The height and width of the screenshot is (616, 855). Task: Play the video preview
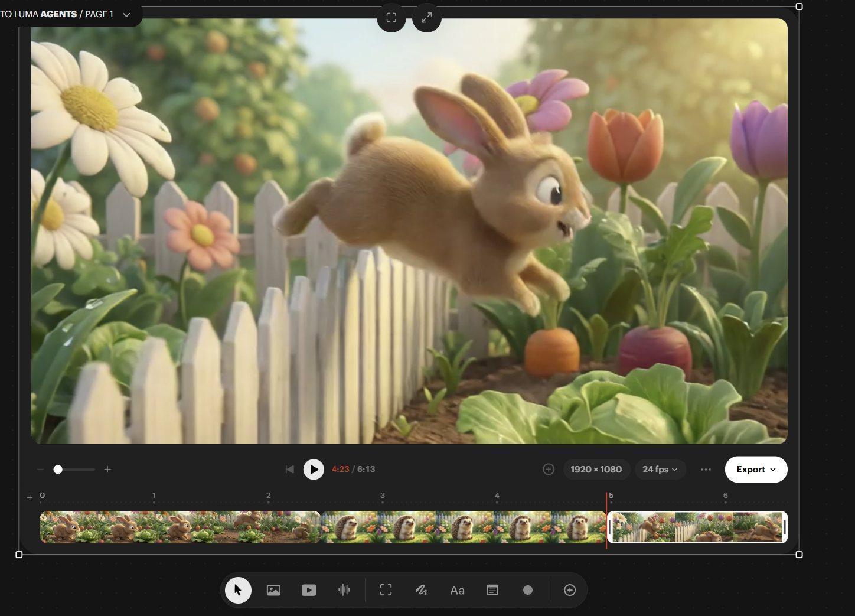[314, 470]
